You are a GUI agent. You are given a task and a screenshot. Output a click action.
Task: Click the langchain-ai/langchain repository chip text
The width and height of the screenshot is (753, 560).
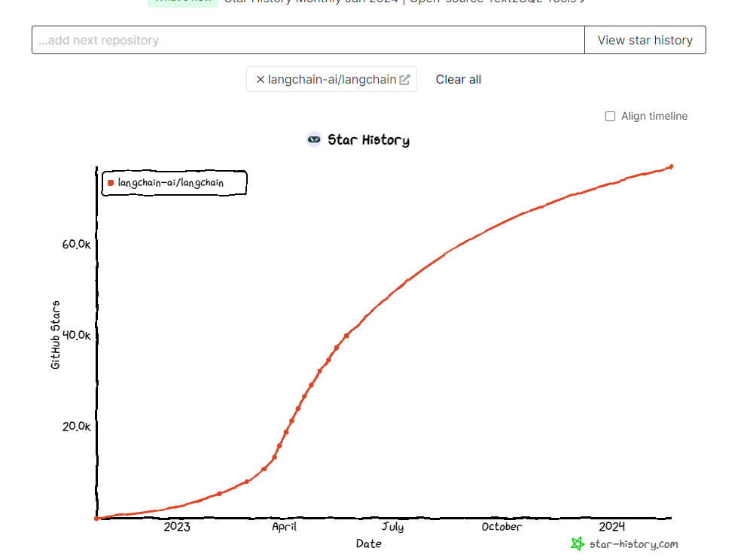[x=332, y=79]
